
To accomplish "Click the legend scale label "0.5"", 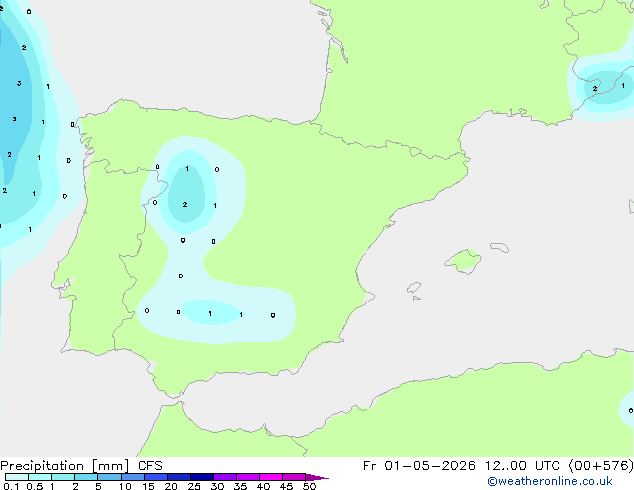I will pyautogui.click(x=35, y=486).
